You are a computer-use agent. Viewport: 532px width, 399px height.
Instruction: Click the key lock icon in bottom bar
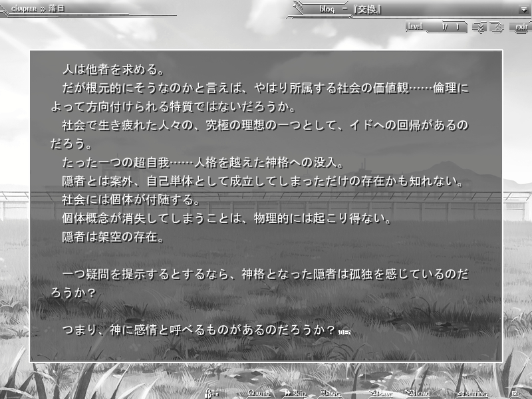coord(211,394)
